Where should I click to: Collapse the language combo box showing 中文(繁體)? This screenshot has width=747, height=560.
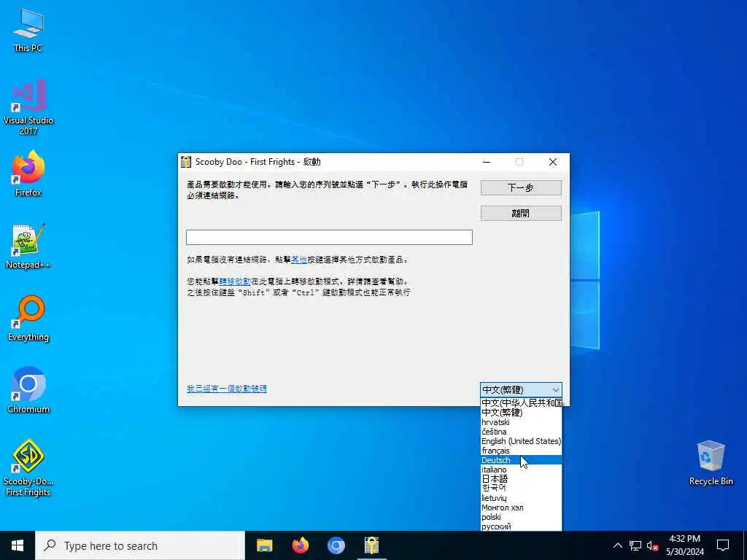[x=521, y=390]
